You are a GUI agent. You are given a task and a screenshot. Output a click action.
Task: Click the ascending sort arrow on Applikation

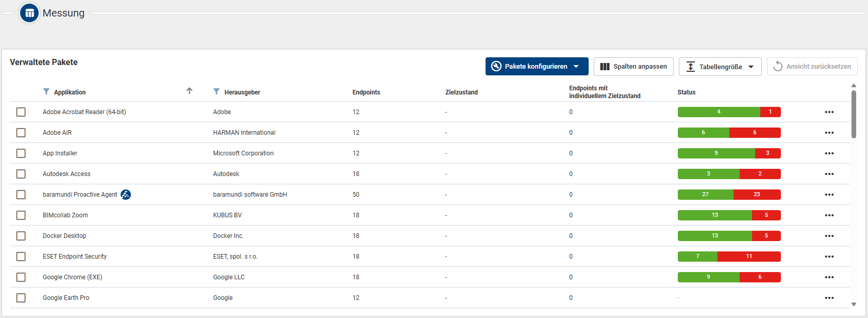pyautogui.click(x=189, y=91)
